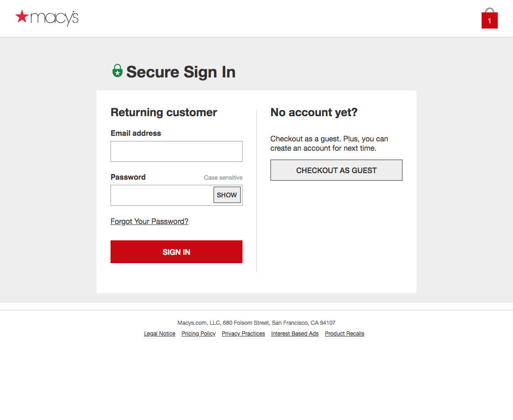Click Interest Based Ads
The width and height of the screenshot is (513, 420).
295,333
